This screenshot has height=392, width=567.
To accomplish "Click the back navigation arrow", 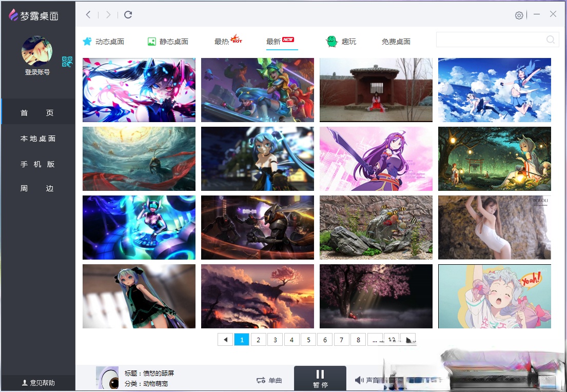I will (x=88, y=15).
